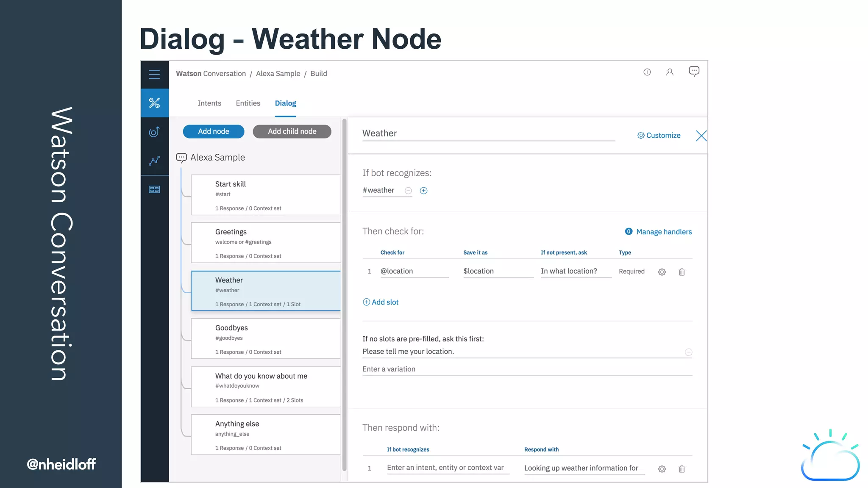Open the hamburger menu icon
This screenshot has height=488, width=868.
click(154, 75)
